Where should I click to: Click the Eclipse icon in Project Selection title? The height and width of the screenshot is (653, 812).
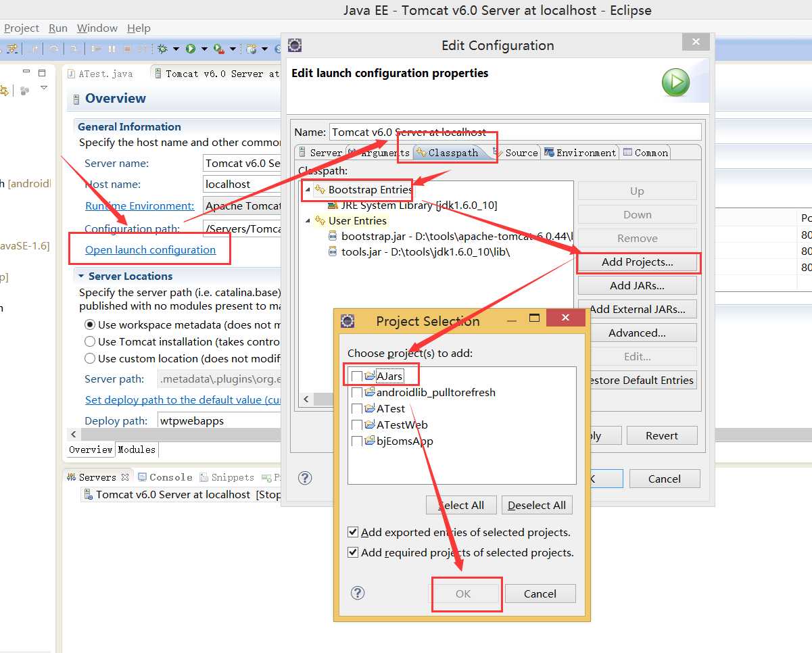tap(348, 320)
